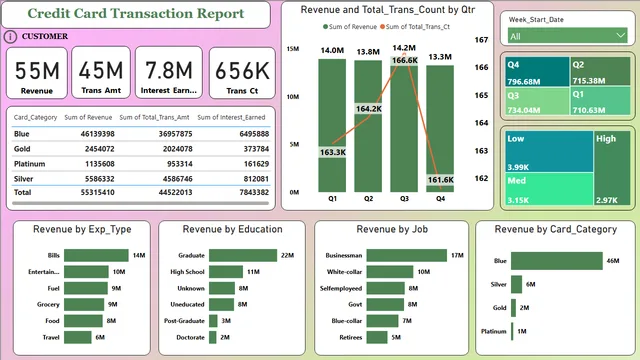Screen dimensions: 640x360
Task: Select the Selfemployeed job bar
Action: 386,288
